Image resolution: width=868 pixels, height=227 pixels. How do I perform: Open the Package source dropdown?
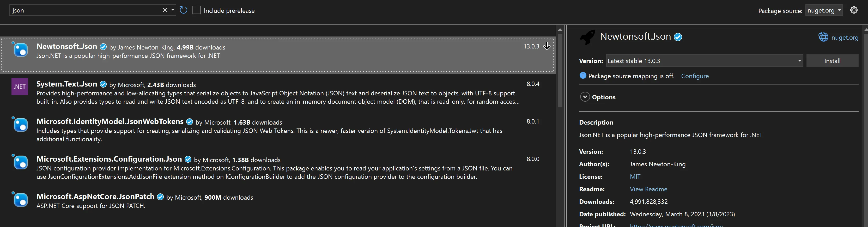coord(824,10)
